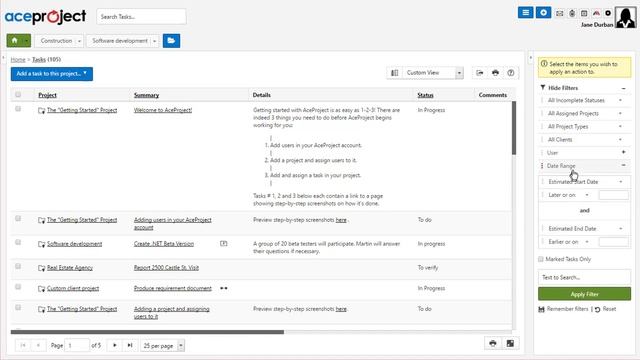Check the Welcome to AceProject task row checkbox
Viewport: 640px width, 360px height.
tap(18, 109)
